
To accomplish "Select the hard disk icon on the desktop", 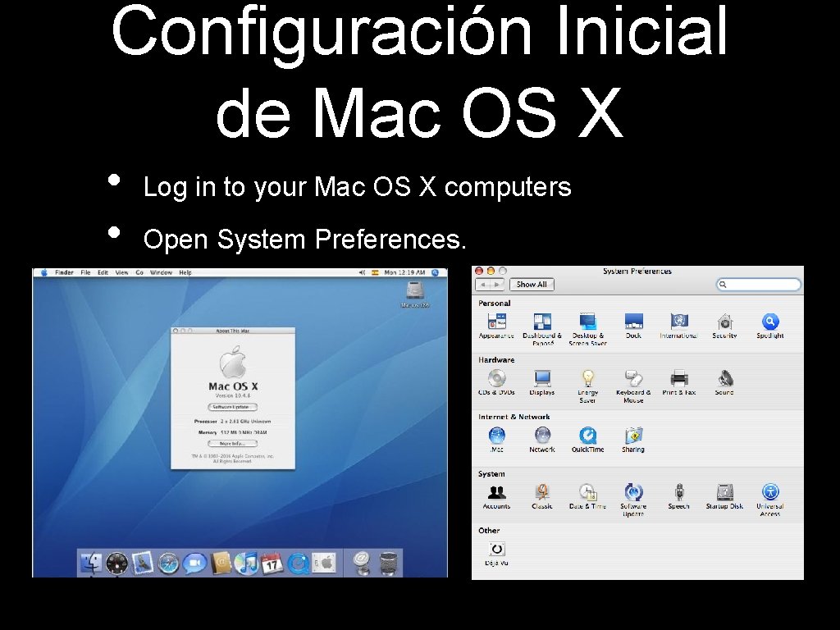I will (x=415, y=294).
